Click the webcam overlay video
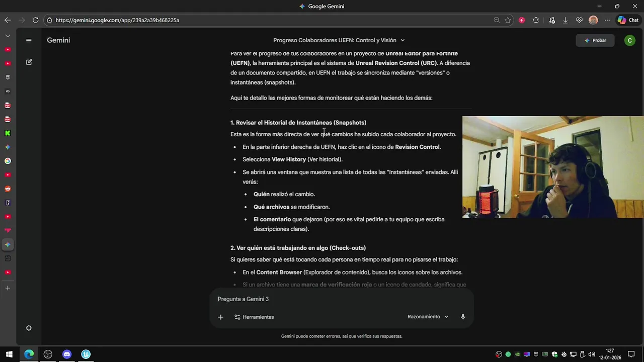Image resolution: width=644 pixels, height=362 pixels. 553,167
